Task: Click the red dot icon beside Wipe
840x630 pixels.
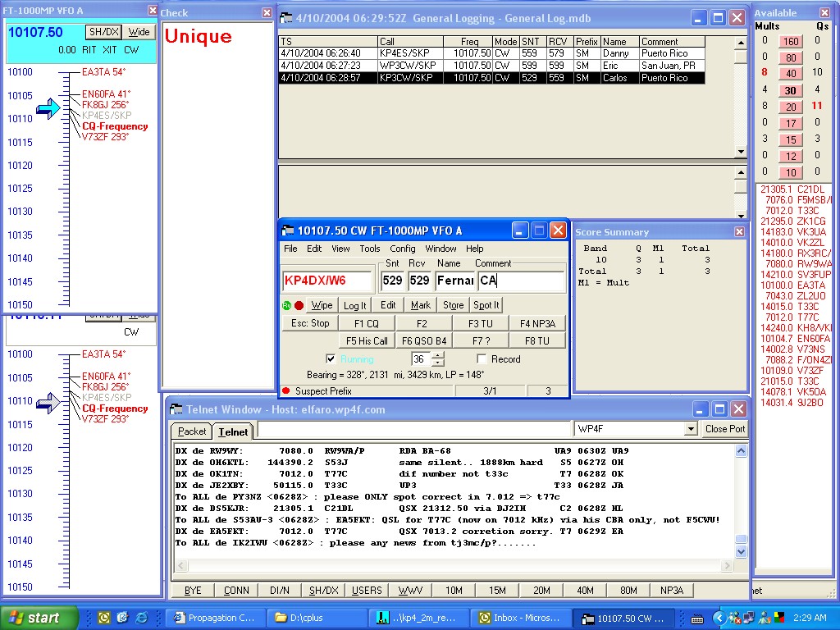Action: pyautogui.click(x=299, y=305)
